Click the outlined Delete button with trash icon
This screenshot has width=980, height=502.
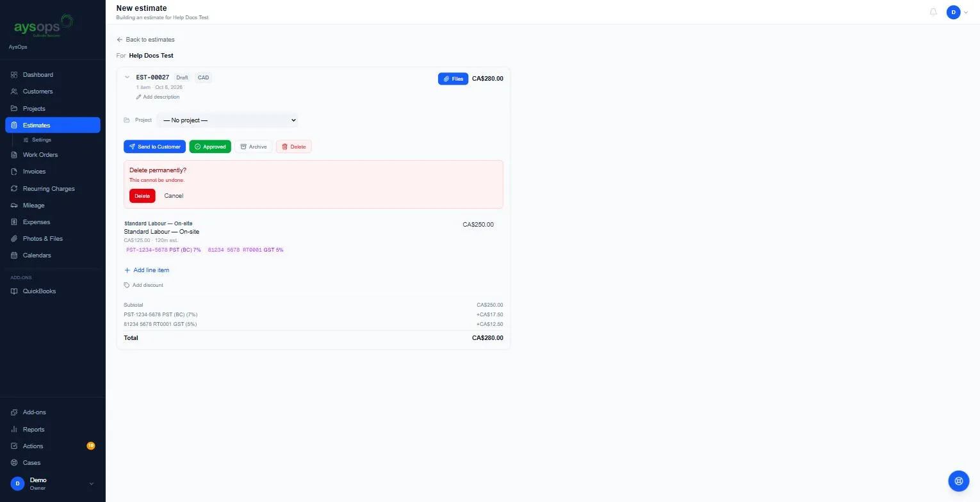coord(294,147)
